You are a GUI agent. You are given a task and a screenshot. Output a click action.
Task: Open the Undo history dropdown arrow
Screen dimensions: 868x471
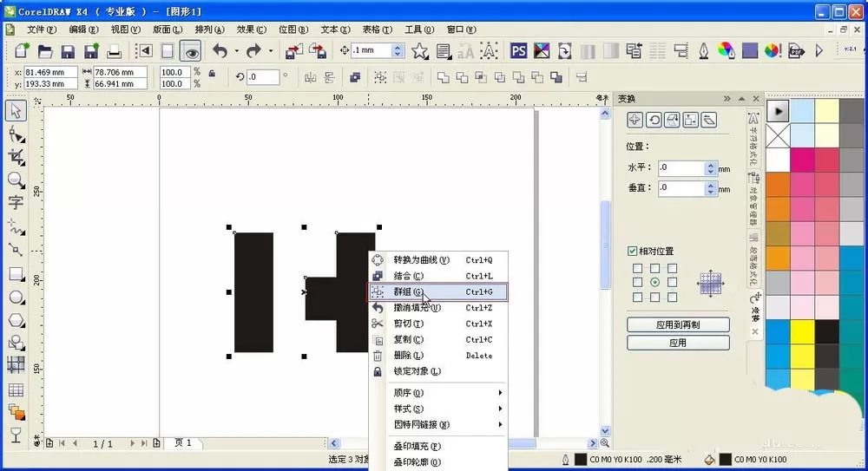[236, 51]
